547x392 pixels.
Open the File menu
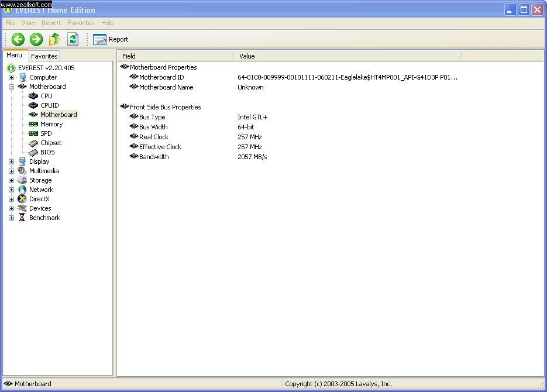[x=10, y=23]
